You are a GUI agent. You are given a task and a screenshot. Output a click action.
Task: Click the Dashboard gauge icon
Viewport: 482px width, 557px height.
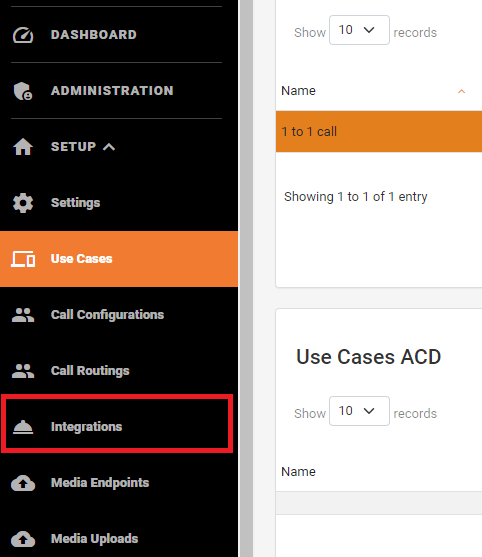pyautogui.click(x=23, y=35)
